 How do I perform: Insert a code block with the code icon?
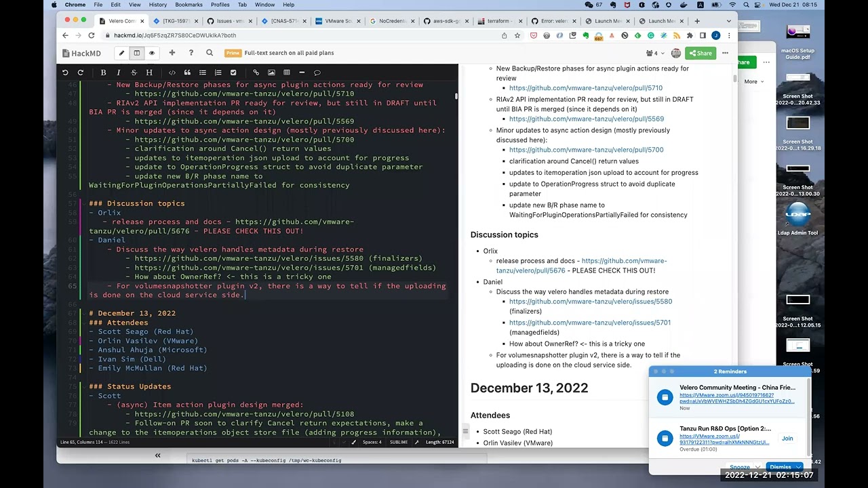pyautogui.click(x=172, y=73)
